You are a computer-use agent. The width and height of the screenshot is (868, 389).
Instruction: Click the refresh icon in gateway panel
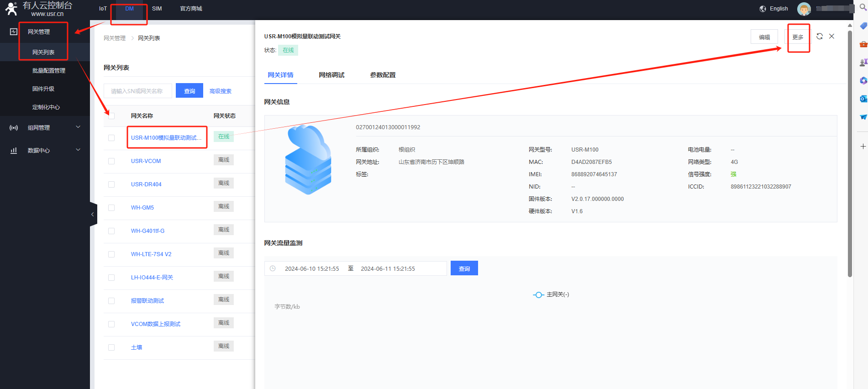820,37
